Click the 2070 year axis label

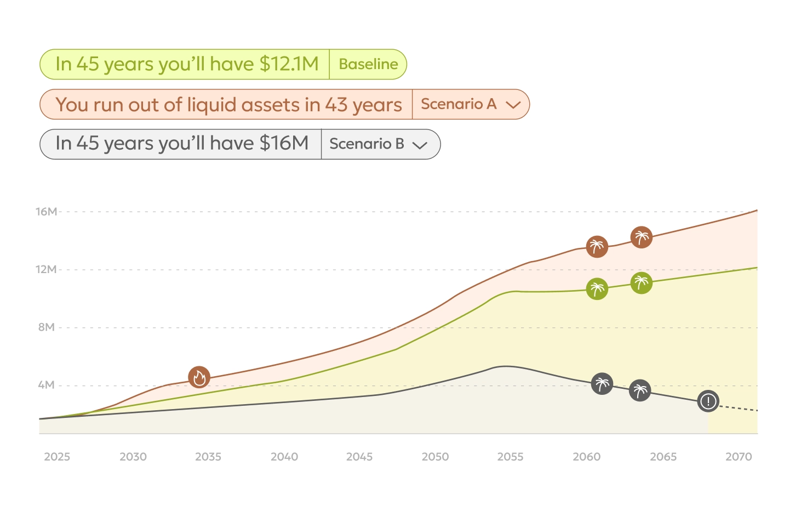(x=738, y=457)
